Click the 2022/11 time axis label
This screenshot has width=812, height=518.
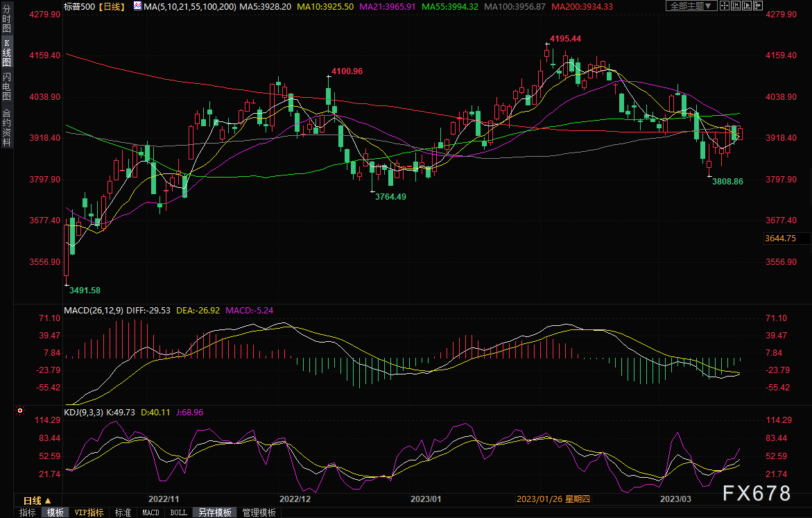click(164, 499)
